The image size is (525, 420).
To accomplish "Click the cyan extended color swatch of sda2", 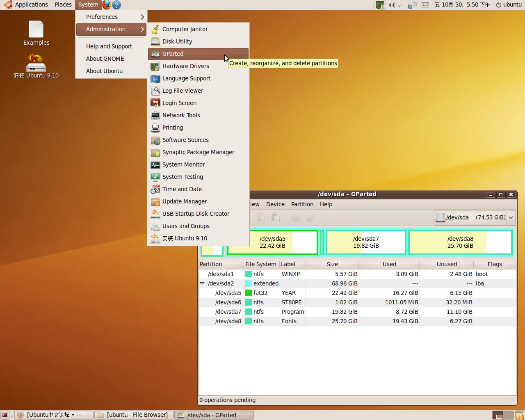I will [249, 283].
